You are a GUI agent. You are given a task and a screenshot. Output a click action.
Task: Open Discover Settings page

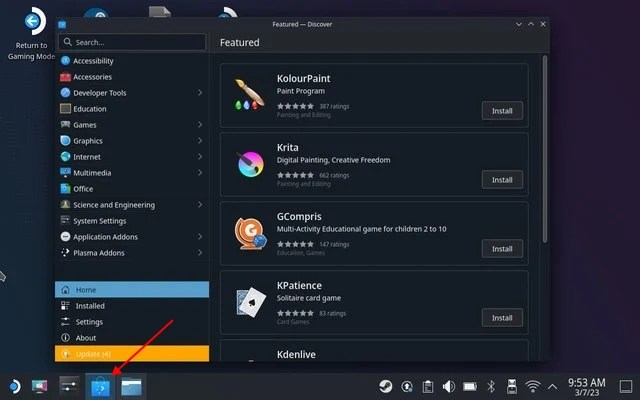tap(132, 322)
